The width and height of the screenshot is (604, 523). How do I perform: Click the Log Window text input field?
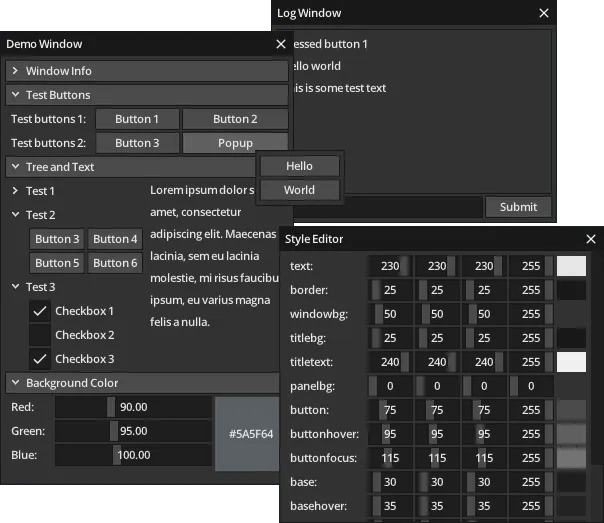point(388,207)
